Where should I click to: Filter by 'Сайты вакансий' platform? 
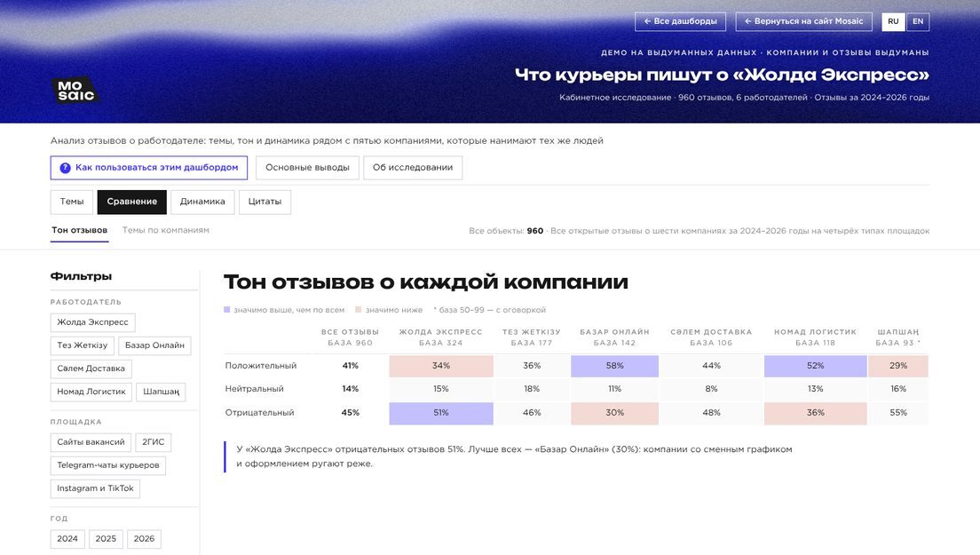pos(91,442)
